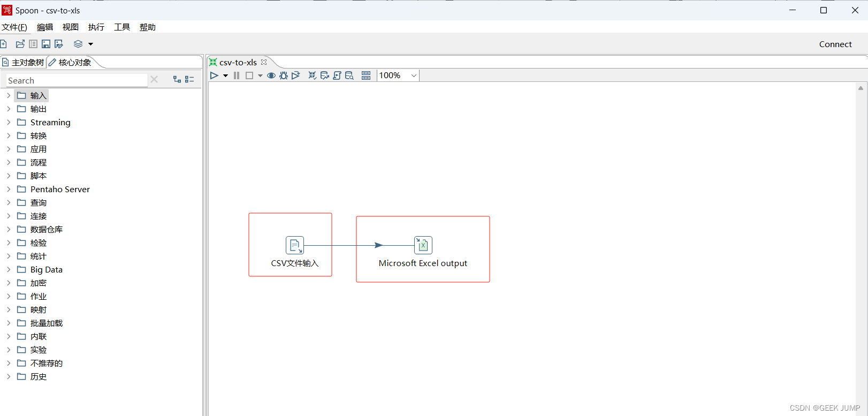This screenshot has height=416, width=868.
Task: Open the run options dropdown arrow
Action: [x=225, y=75]
